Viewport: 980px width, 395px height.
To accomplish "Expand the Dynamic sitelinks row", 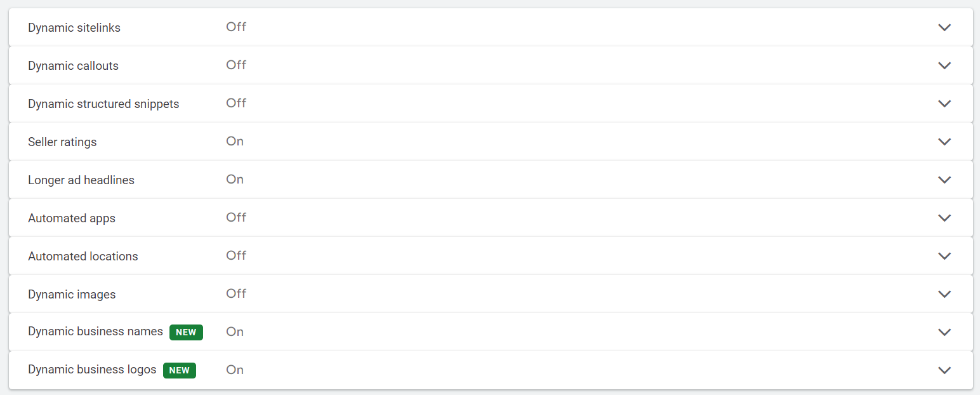I will [944, 27].
